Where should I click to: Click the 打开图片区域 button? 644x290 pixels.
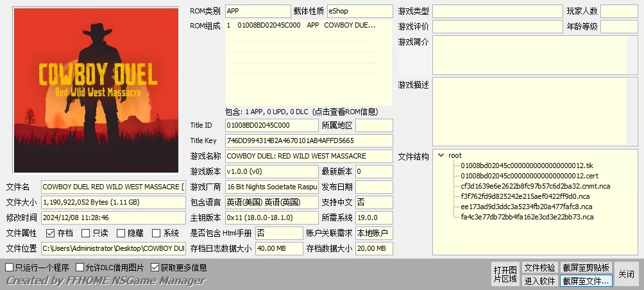(x=505, y=274)
